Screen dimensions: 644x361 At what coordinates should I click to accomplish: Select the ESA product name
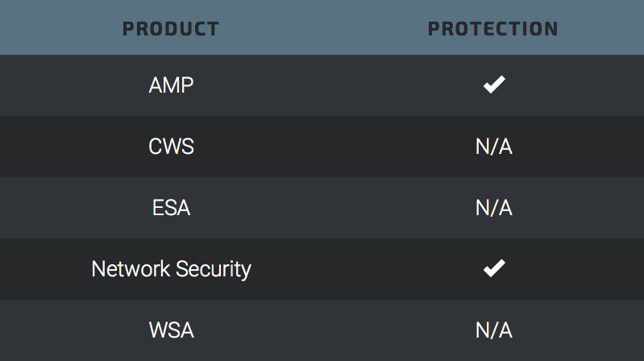[171, 208]
